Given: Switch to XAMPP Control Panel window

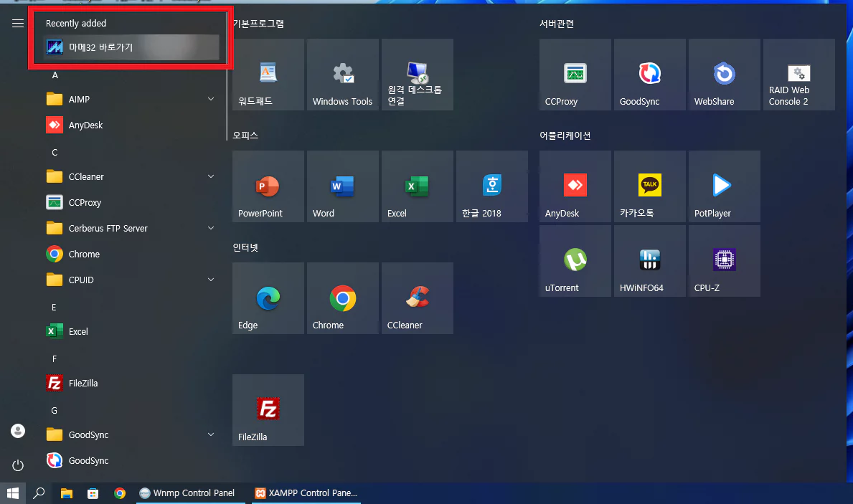Looking at the screenshot, I should pyautogui.click(x=306, y=493).
